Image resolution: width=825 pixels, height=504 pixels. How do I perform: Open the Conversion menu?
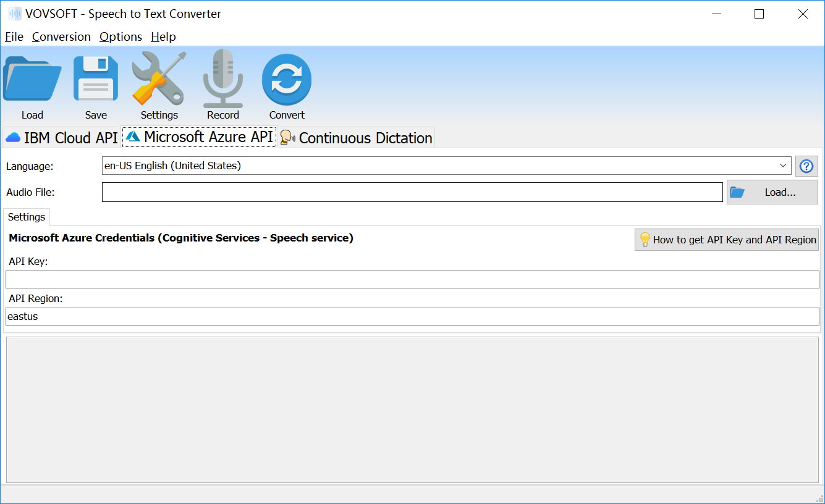tap(61, 36)
